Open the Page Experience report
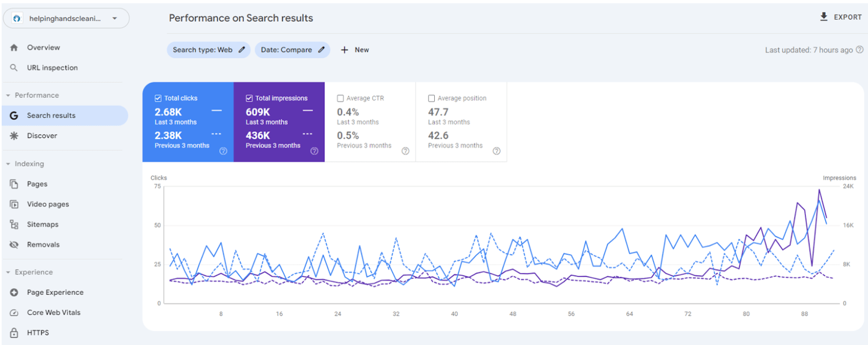This screenshot has width=868, height=345. tap(55, 292)
